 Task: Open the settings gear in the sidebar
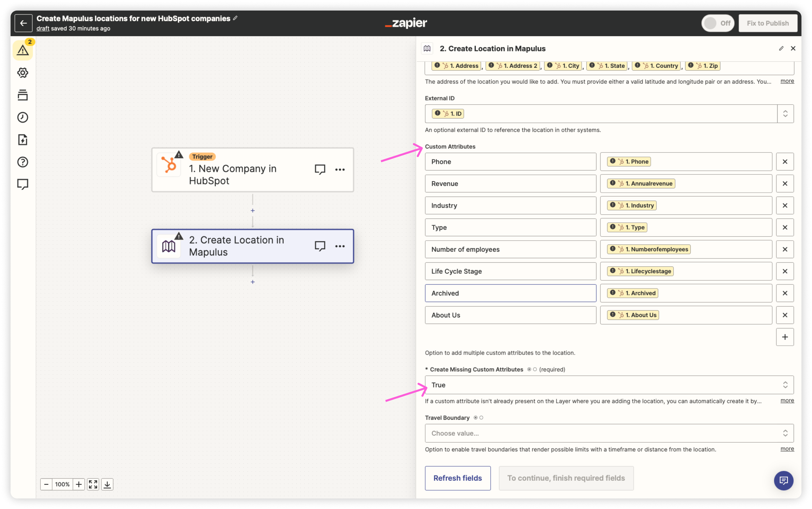23,72
